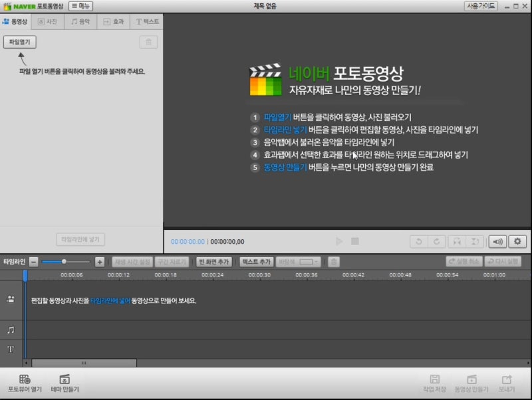Viewport: 532px width, 400px height.
Task: Switch to the 동영상 tab
Action: point(15,22)
